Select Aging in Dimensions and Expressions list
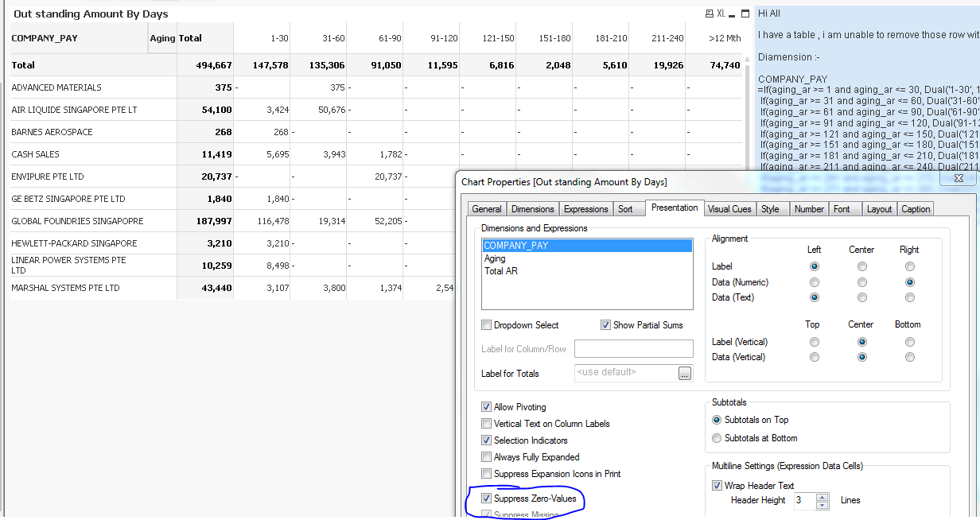This screenshot has height=520, width=980. [495, 258]
